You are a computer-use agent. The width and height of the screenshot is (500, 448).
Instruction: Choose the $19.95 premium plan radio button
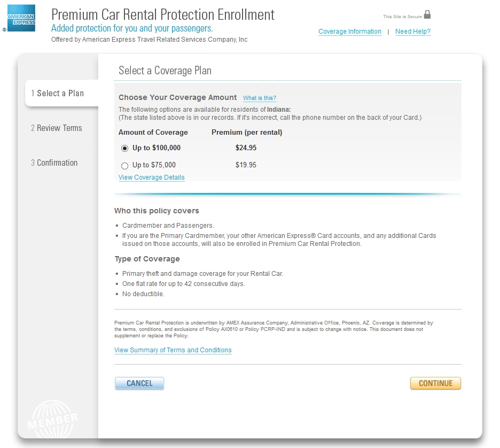(x=124, y=165)
